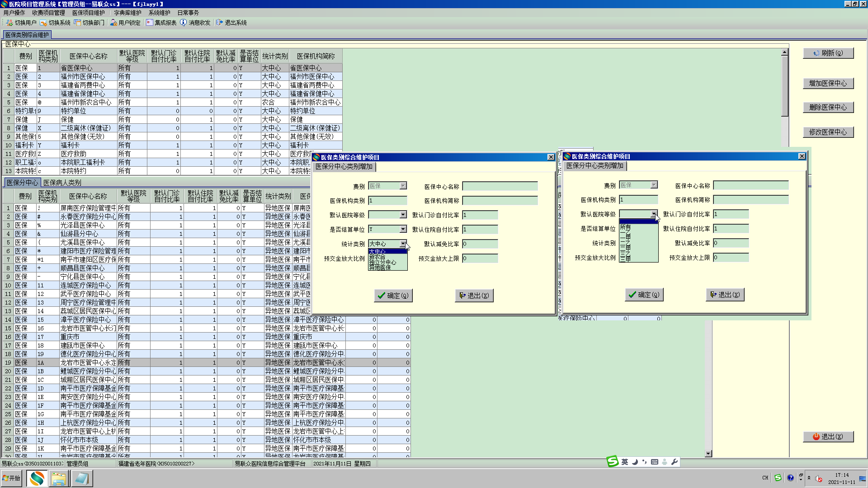The height and width of the screenshot is (488, 868).
Task: Open Sogou soft keyboard icon
Action: 654,462
